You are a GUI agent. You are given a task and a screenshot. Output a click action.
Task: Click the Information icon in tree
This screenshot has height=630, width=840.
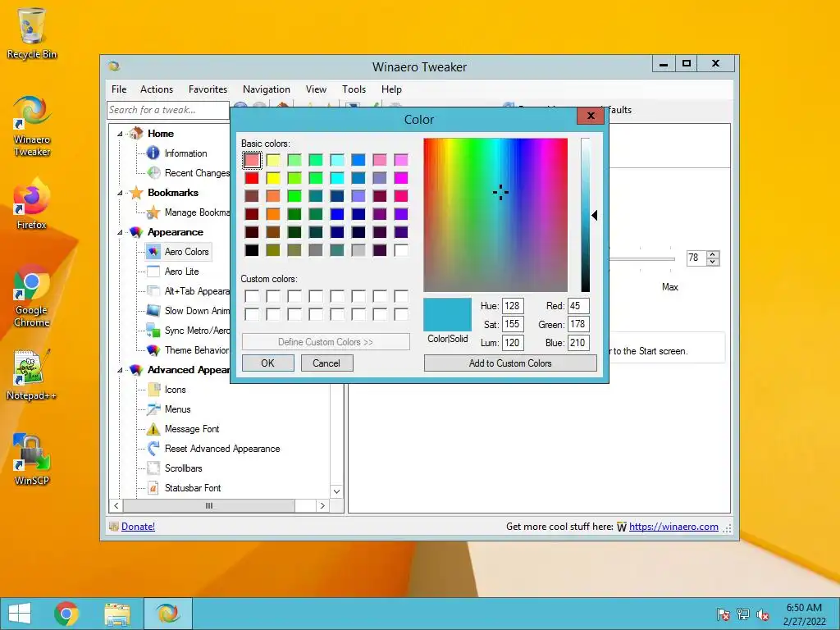[x=153, y=153]
